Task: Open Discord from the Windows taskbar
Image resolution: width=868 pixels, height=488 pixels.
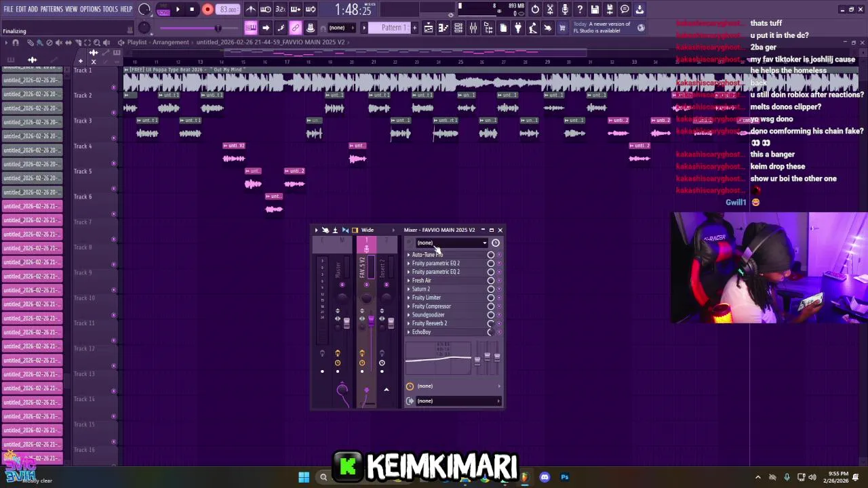Action: pos(545,477)
